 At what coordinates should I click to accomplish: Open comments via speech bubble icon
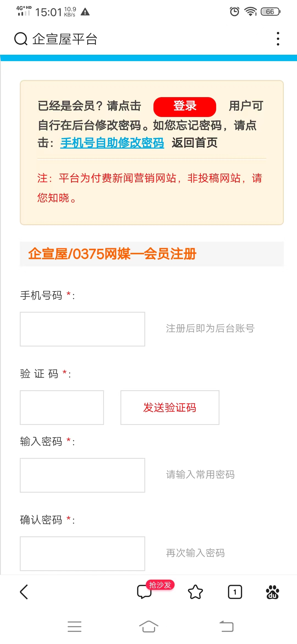coord(144,592)
